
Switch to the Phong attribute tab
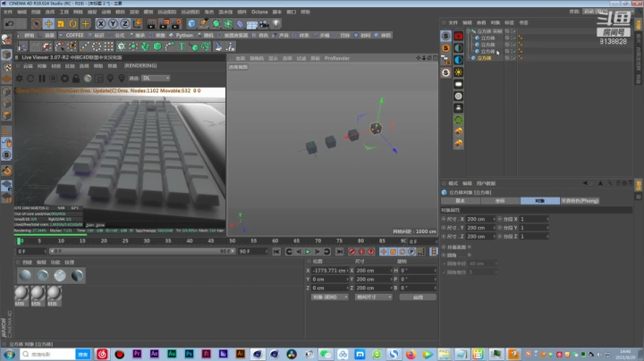pyautogui.click(x=580, y=200)
